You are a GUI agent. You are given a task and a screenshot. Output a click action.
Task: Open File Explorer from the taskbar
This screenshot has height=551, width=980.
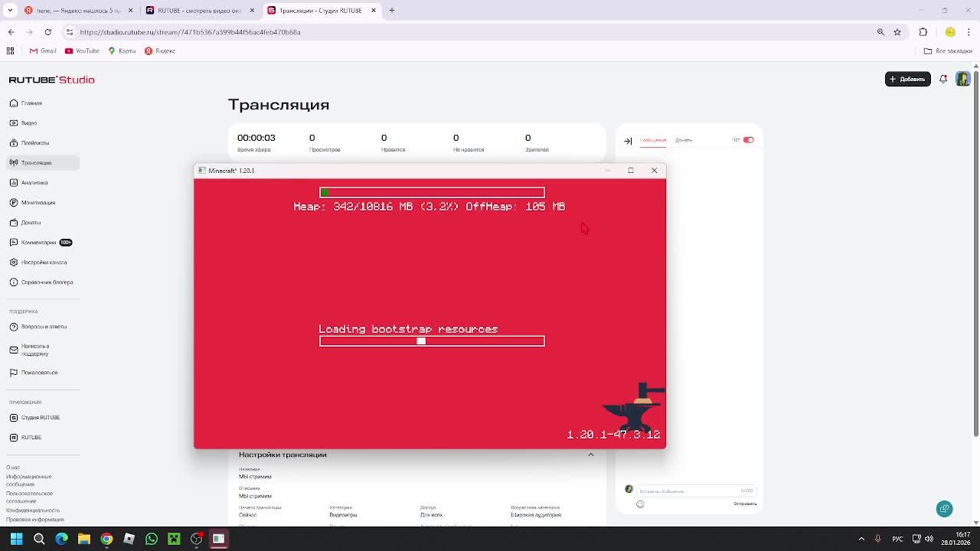(x=84, y=539)
